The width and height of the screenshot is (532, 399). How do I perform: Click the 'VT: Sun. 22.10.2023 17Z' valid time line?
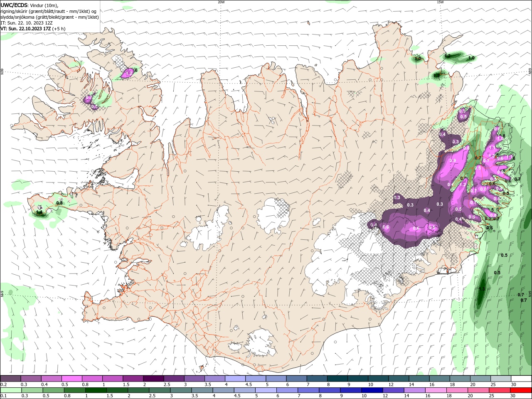pos(26,29)
